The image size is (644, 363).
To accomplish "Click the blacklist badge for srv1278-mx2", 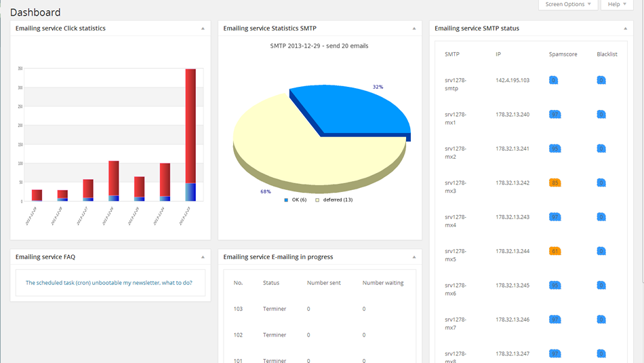I will click(601, 149).
